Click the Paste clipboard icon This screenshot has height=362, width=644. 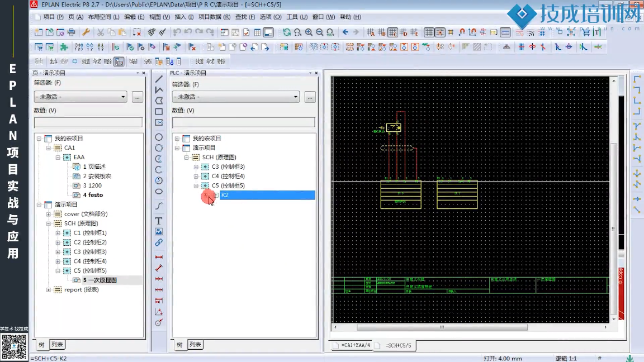click(x=122, y=32)
